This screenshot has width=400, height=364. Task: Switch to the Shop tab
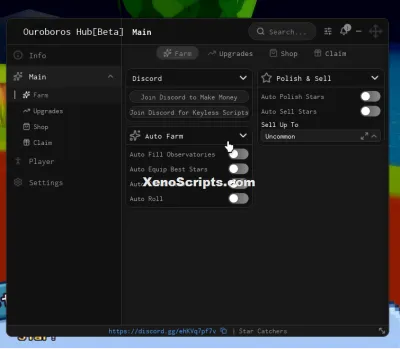(284, 53)
